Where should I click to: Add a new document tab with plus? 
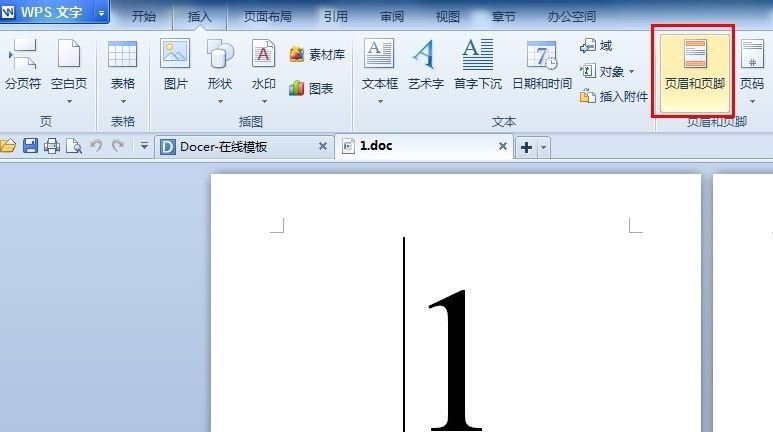click(x=526, y=147)
